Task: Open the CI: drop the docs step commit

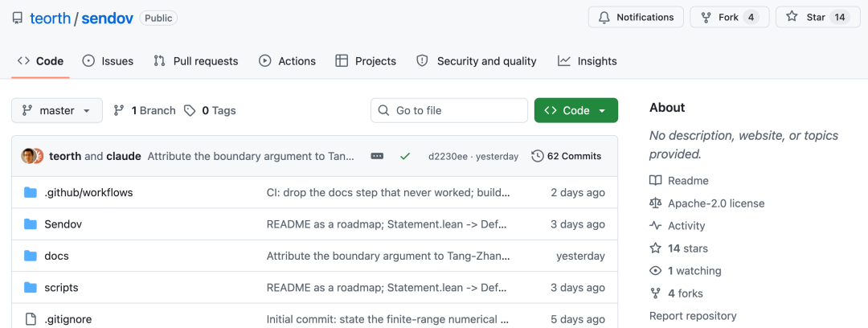Action: pos(388,193)
